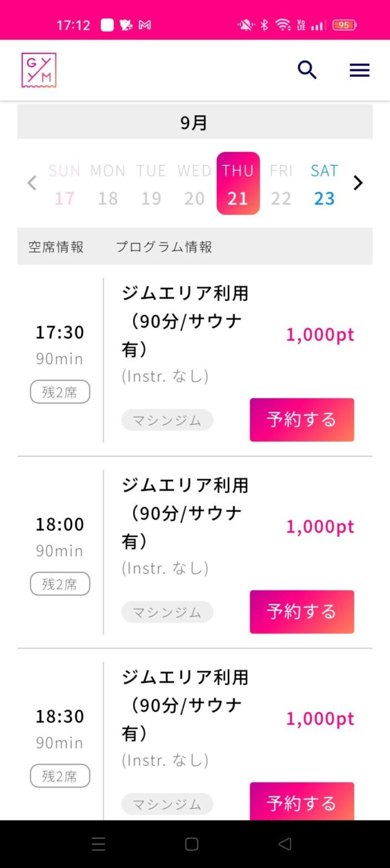Open the search function
The image size is (390, 868).
click(307, 70)
